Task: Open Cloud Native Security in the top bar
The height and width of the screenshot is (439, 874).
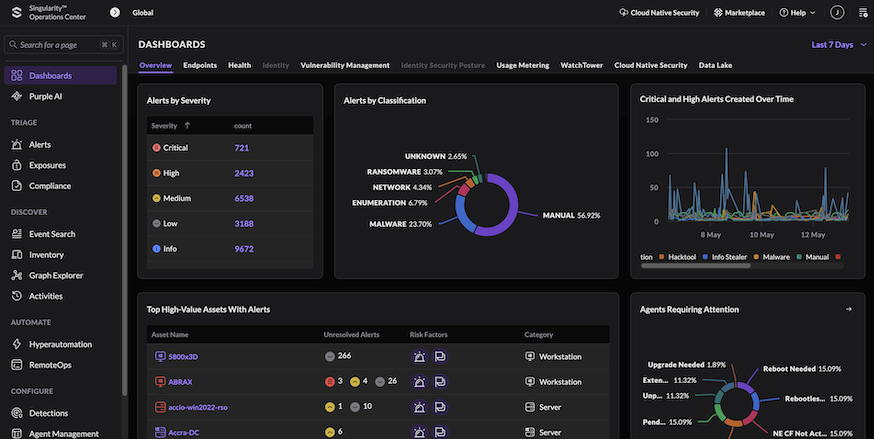Action: [x=659, y=12]
